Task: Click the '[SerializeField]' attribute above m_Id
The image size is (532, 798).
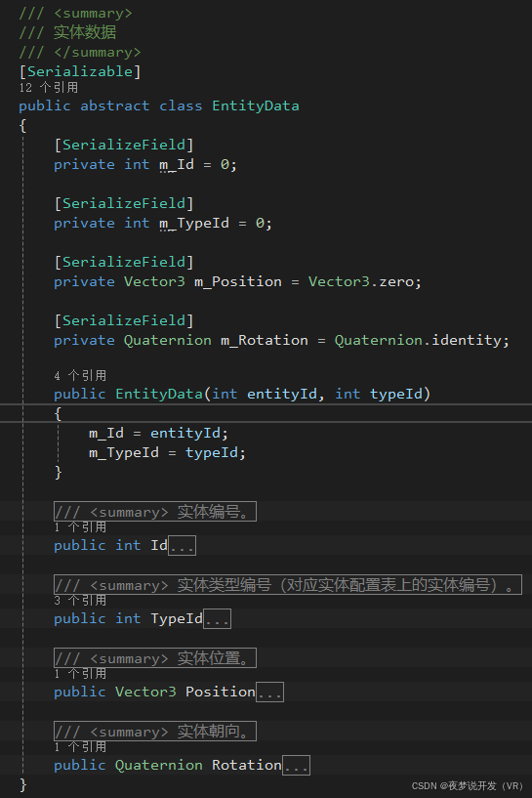Action: point(124,145)
